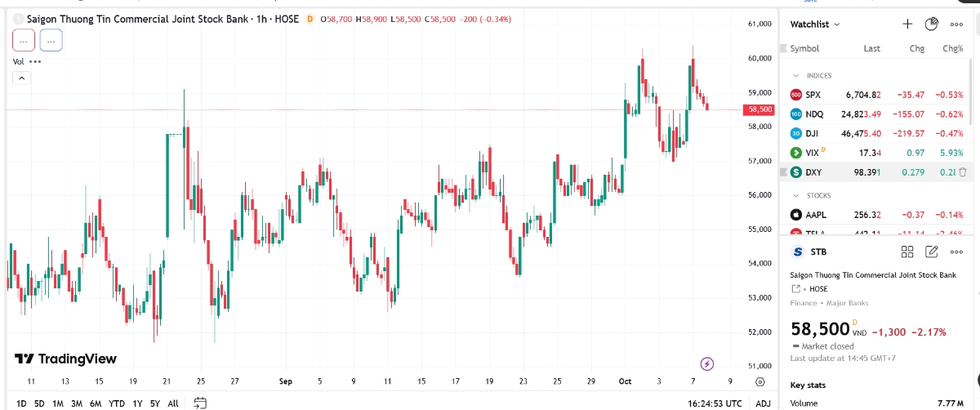Click the VIX logo icon
The height and width of the screenshot is (410, 980).
[x=796, y=153]
